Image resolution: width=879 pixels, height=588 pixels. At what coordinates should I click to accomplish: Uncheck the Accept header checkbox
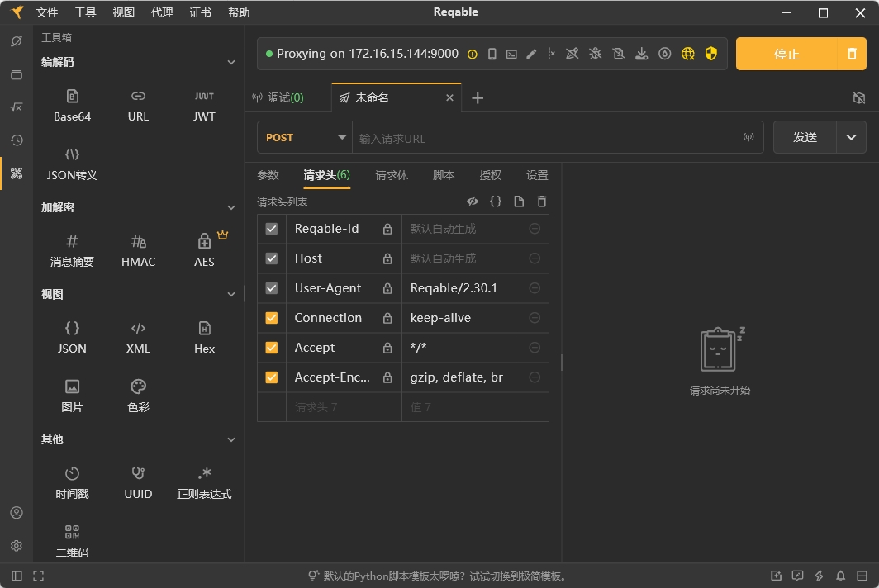pos(271,348)
